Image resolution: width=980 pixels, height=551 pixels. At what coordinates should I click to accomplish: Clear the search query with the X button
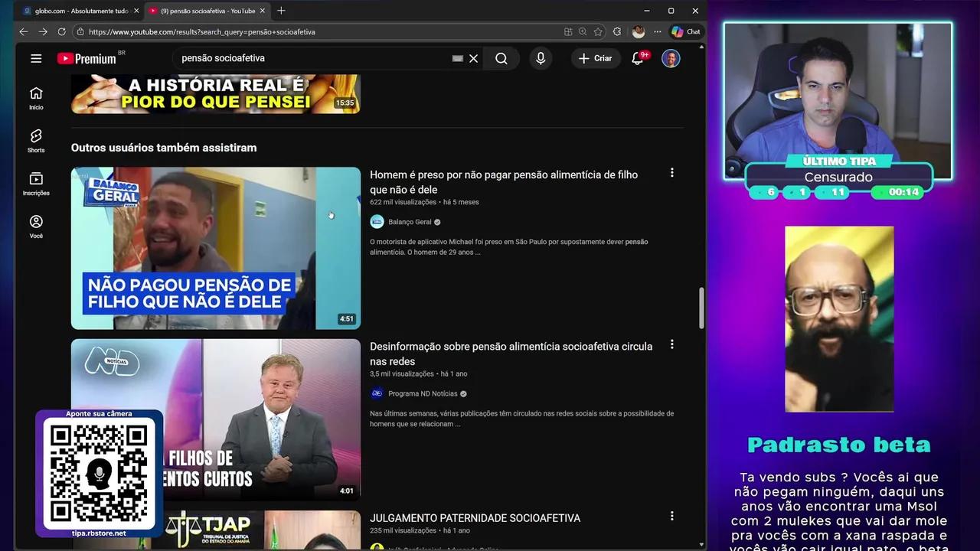pos(473,58)
